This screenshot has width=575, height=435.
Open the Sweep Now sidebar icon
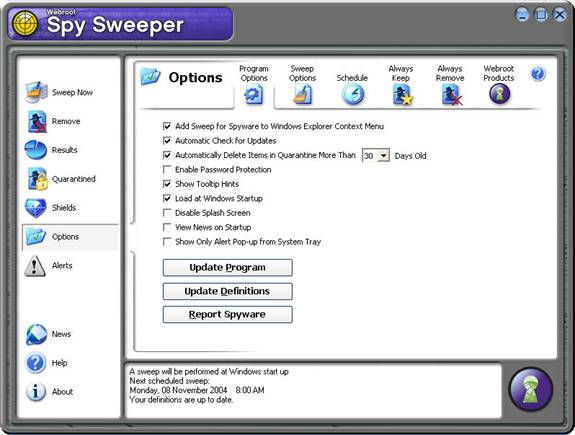[x=36, y=92]
